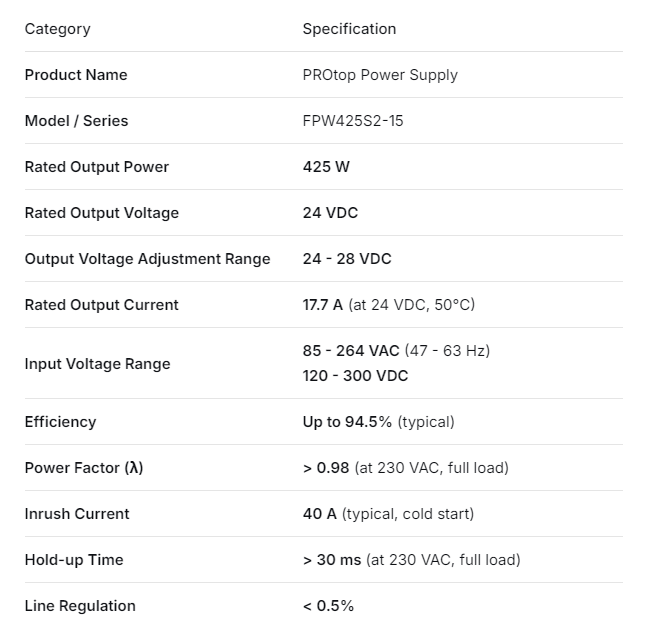Select the model number FPW425S2-15
The height and width of the screenshot is (621, 654).
click(x=353, y=121)
